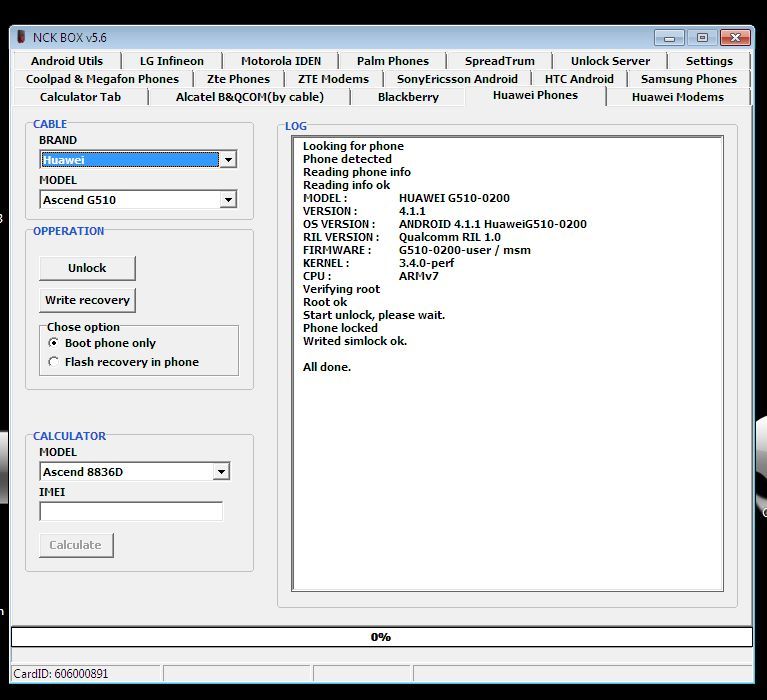
Task: Switch to the Samsung Phones tab
Action: point(688,79)
